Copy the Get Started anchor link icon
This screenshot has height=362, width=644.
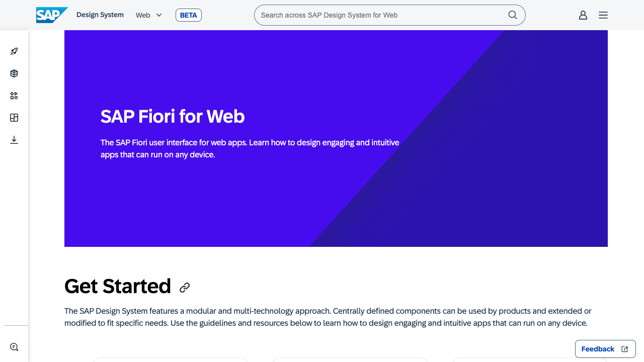[185, 287]
